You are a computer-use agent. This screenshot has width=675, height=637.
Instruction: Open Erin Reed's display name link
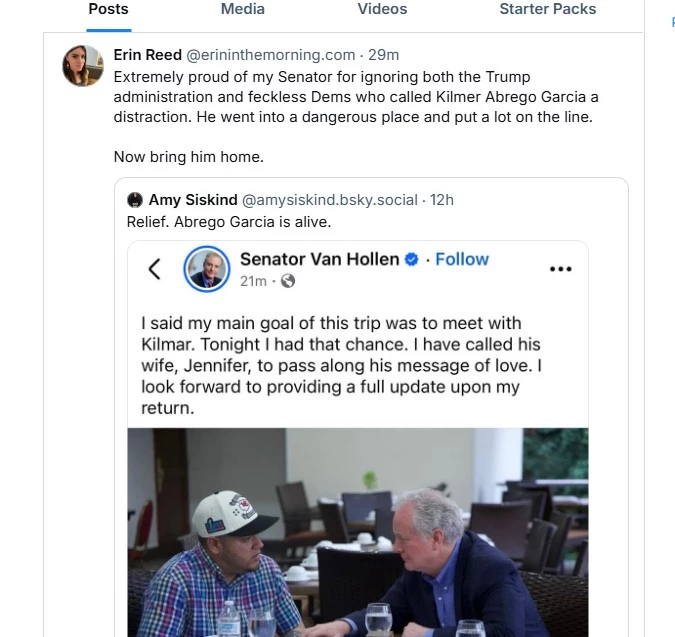click(147, 55)
